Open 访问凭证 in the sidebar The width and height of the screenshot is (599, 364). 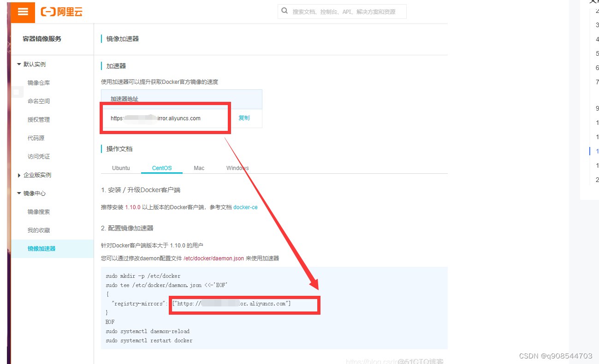click(x=39, y=157)
